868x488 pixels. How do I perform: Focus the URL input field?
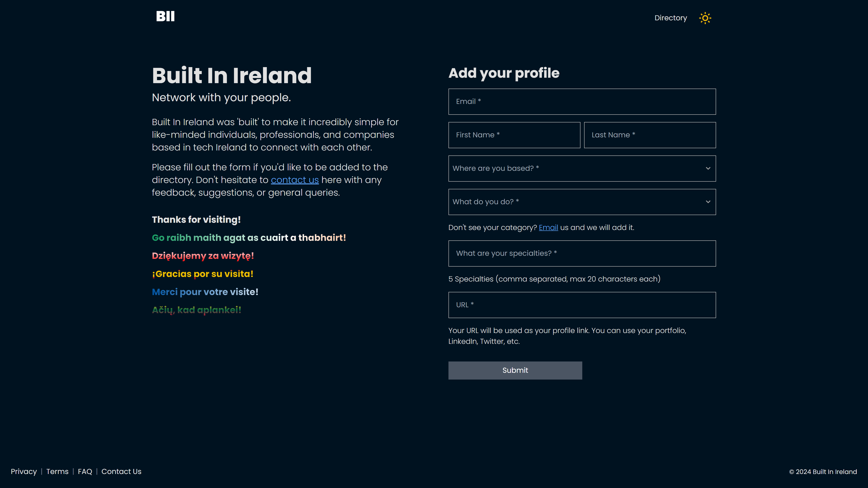click(x=582, y=305)
